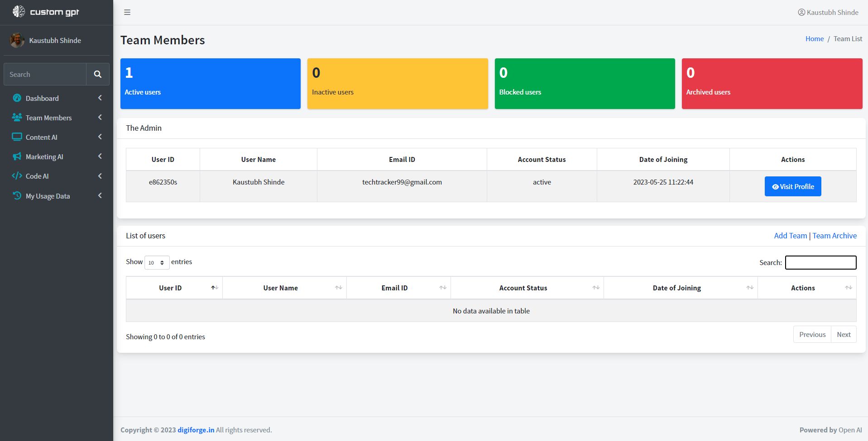868x441 pixels.
Task: Open the Add Team link
Action: (790, 236)
